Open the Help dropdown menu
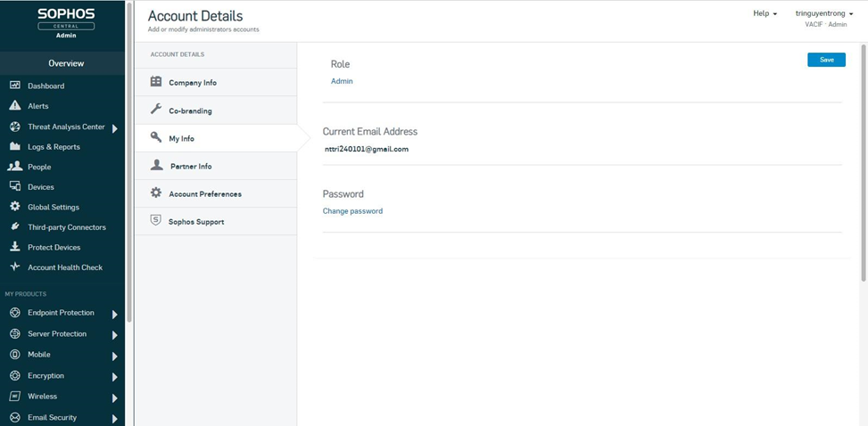Screen dimensions: 868x426 [765, 13]
